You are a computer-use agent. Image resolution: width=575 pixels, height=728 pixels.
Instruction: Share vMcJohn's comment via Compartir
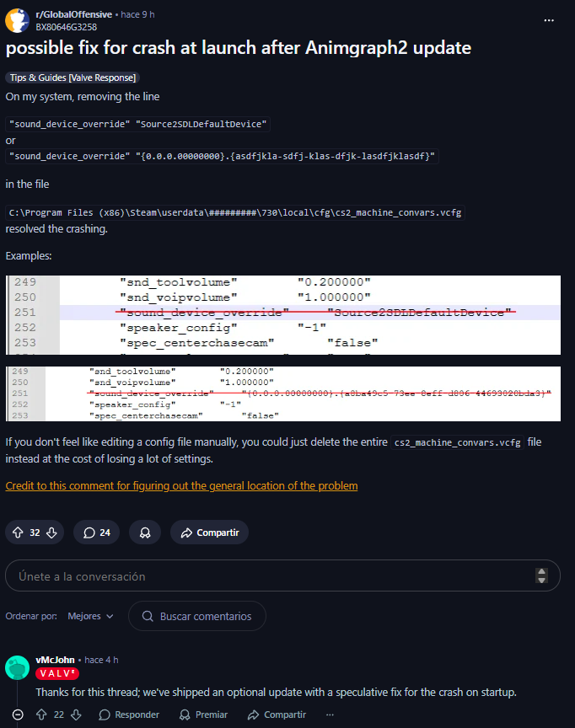point(277,715)
